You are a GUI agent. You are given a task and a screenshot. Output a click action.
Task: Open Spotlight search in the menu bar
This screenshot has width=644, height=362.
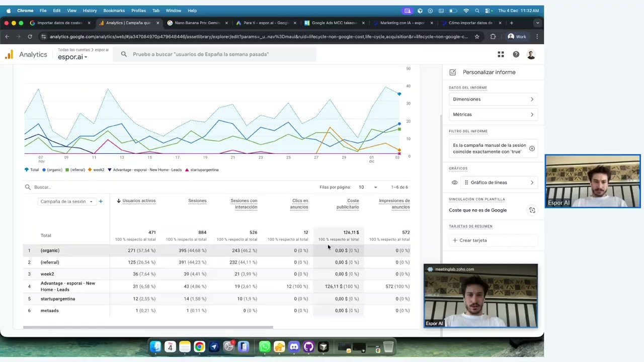point(477,11)
